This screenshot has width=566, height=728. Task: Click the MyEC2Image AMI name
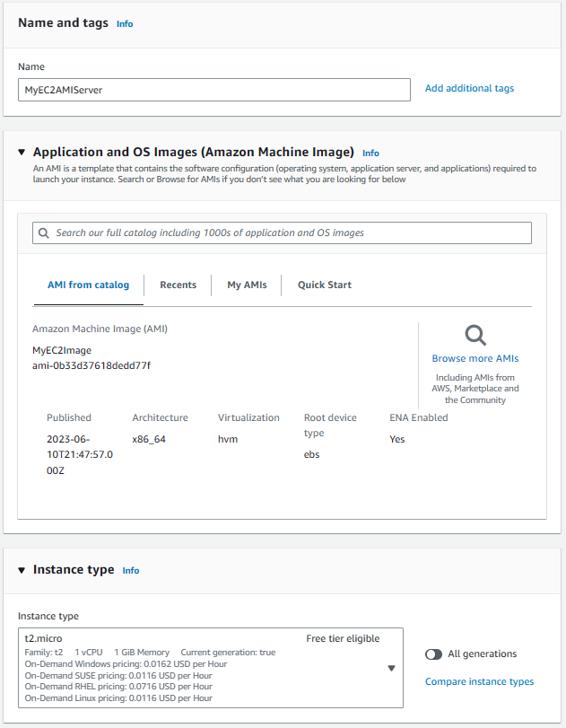coord(62,351)
